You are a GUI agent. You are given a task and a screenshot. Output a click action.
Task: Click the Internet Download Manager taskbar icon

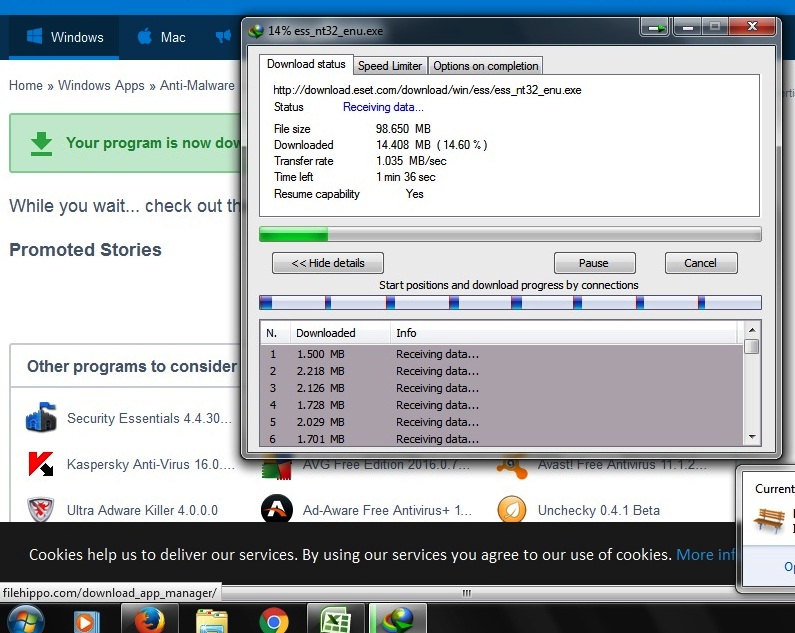click(x=398, y=620)
